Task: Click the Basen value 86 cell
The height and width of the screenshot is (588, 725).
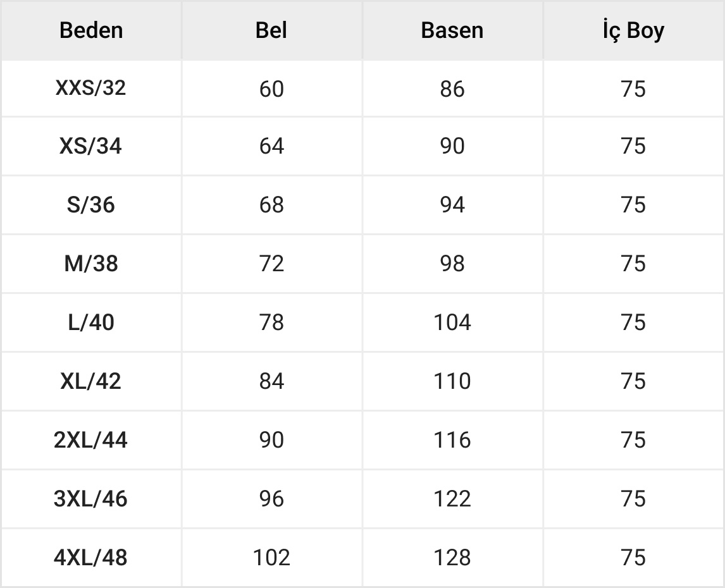Action: (x=452, y=89)
